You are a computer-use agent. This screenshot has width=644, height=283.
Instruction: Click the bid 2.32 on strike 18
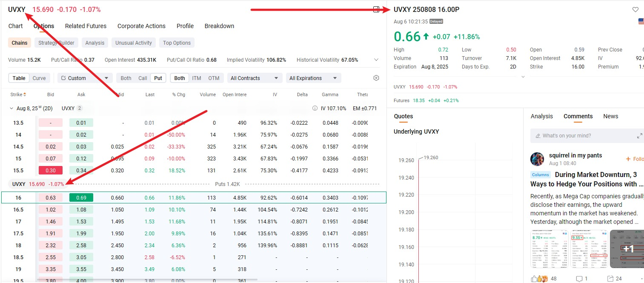pos(51,246)
